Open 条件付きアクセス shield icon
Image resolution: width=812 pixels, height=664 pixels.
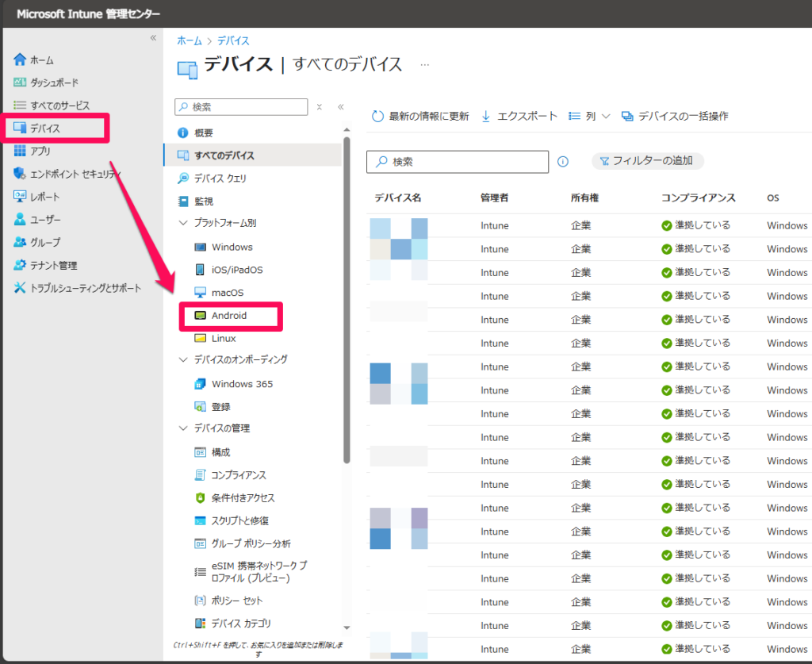coord(201,497)
